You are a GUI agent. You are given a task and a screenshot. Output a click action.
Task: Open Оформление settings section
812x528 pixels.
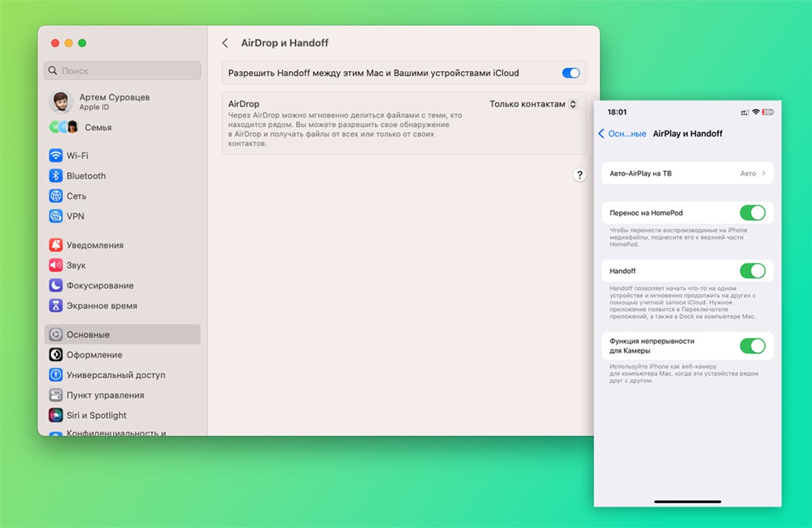[x=122, y=355]
